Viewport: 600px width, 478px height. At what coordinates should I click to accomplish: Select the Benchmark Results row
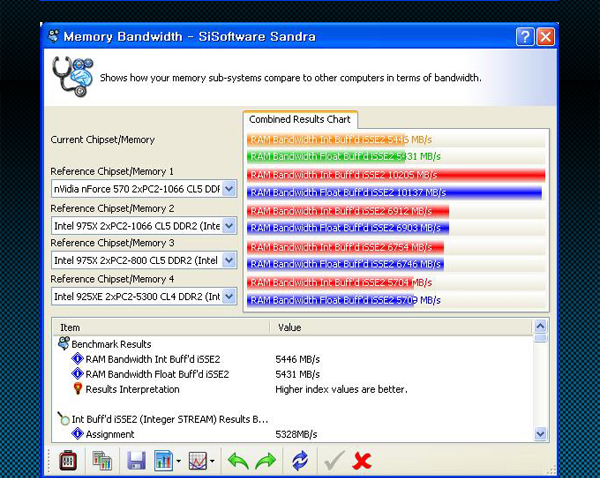click(292, 344)
